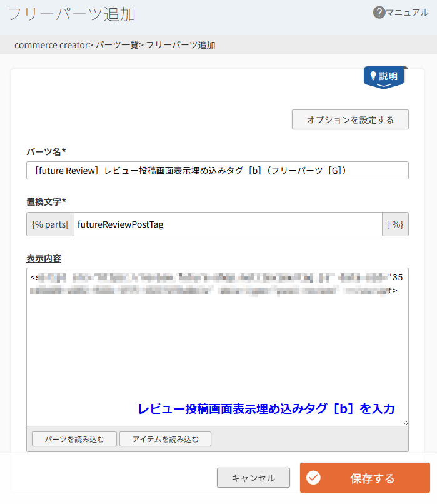The width and height of the screenshot is (437, 504).
Task: Click the question mark manual icon
Action: (x=379, y=13)
